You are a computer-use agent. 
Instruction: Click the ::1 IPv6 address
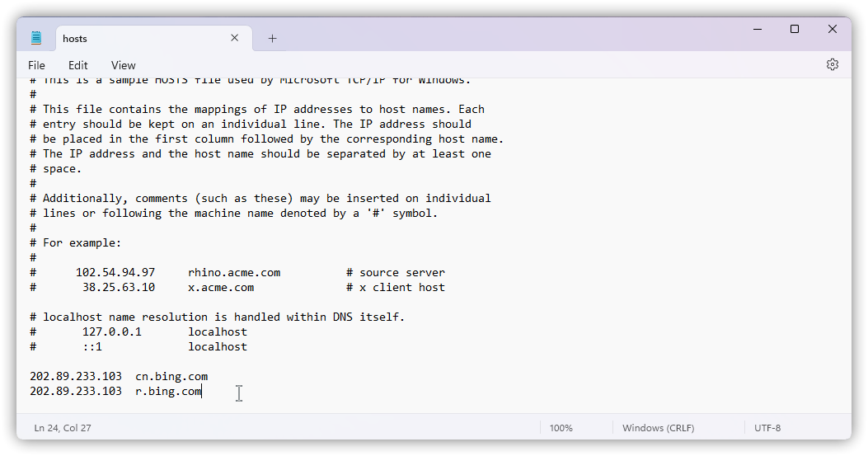pos(92,347)
